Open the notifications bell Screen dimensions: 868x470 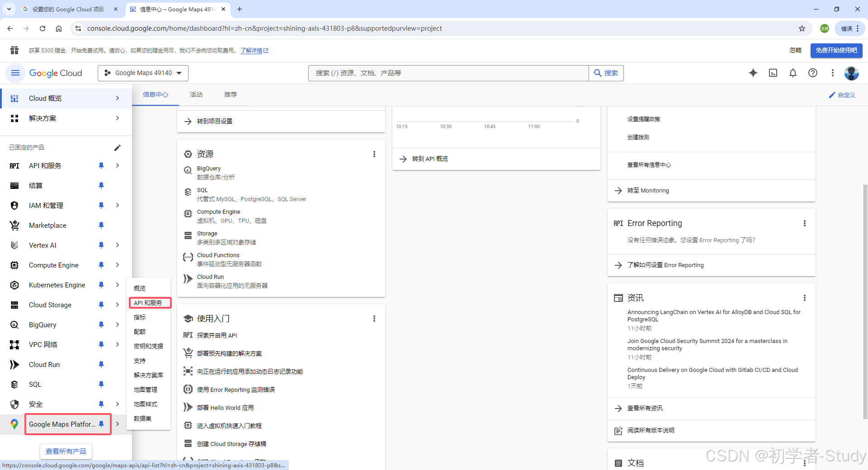click(x=793, y=73)
